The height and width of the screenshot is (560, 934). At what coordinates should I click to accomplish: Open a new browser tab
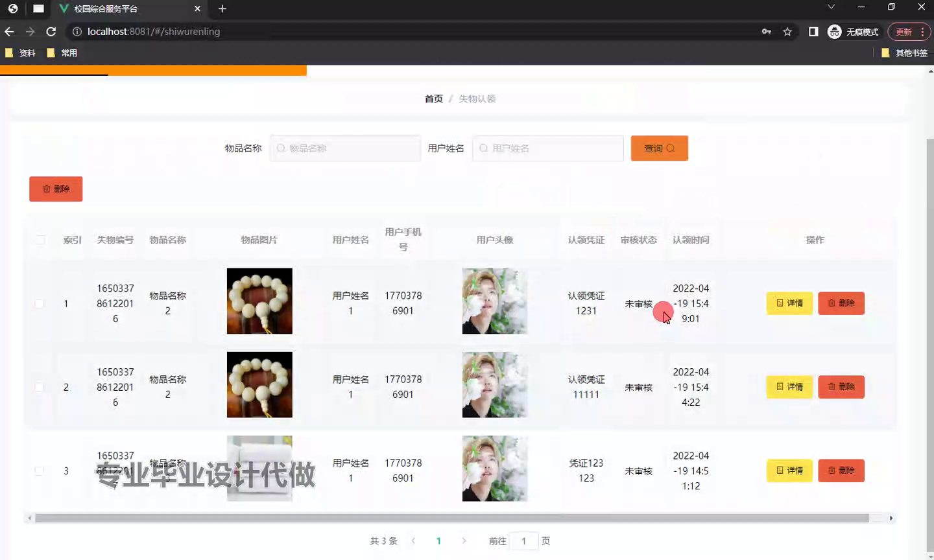tap(222, 8)
